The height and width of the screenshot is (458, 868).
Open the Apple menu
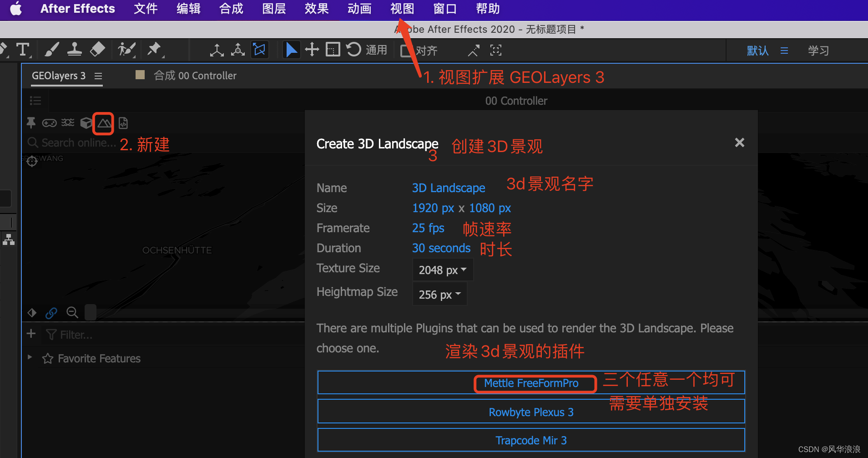(x=16, y=9)
